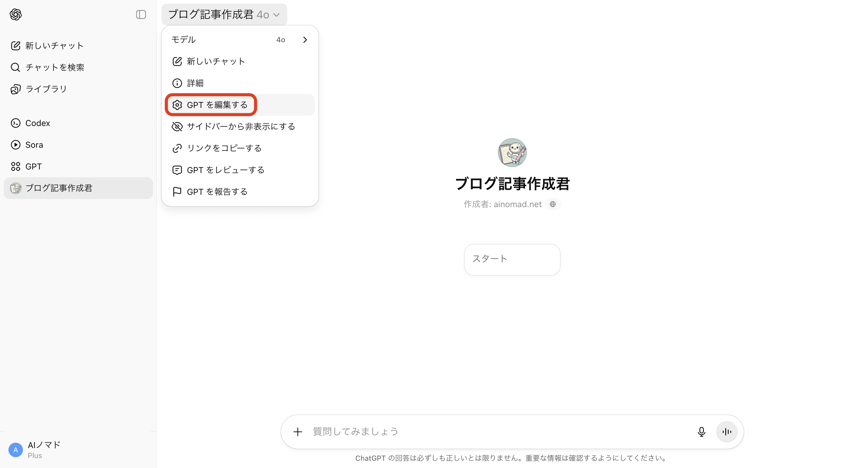
Task: Choose サイドバーから非表示にする
Action: [x=240, y=126]
